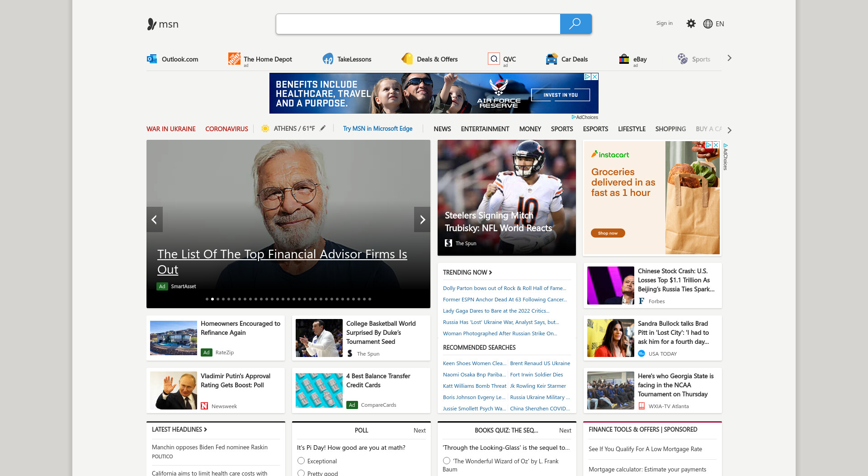
Task: Select the last carousel pagination dot
Action: coord(370,299)
